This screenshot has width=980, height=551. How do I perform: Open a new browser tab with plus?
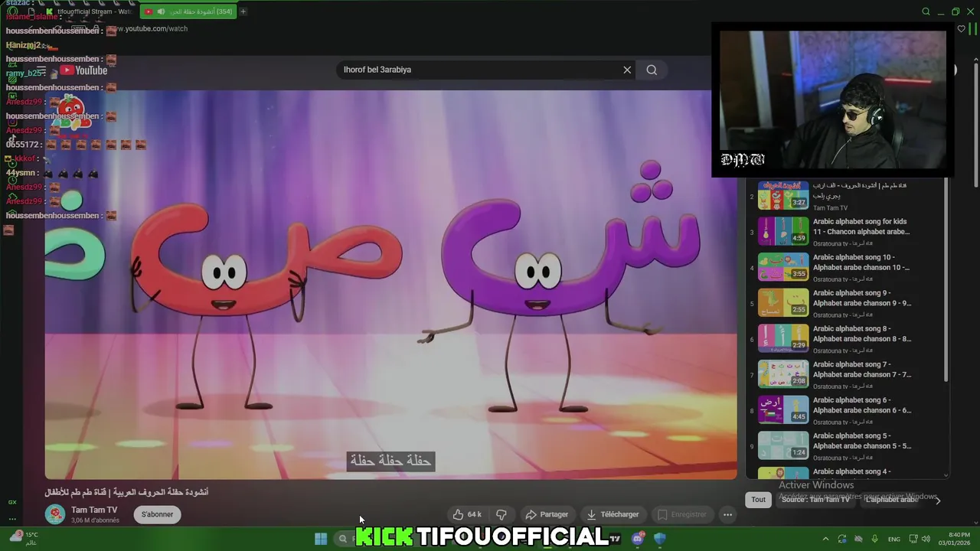(x=243, y=11)
